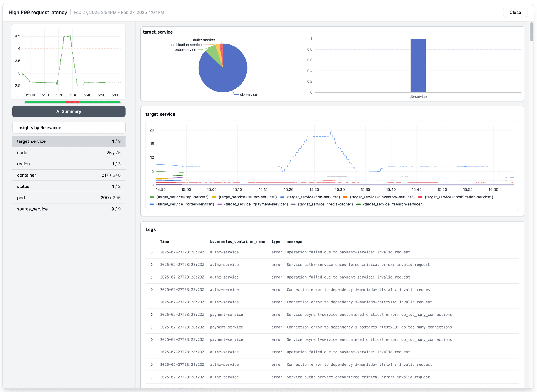
Task: Toggle the notification-service legend swatch
Action: (x=420, y=197)
